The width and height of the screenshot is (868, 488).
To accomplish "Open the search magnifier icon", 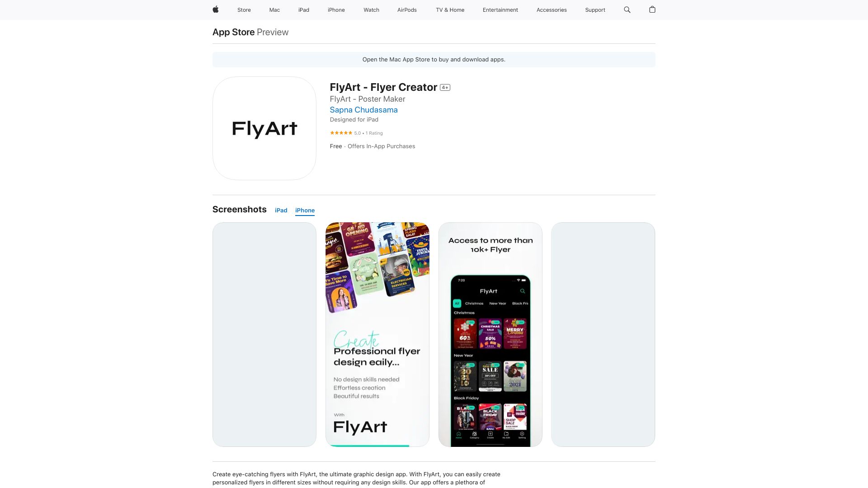I will click(x=627, y=9).
